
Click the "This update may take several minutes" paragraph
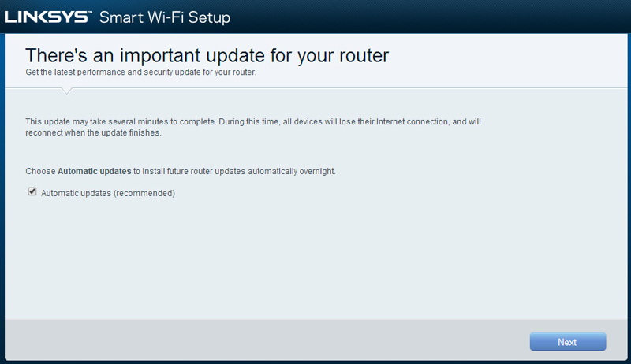(252, 122)
